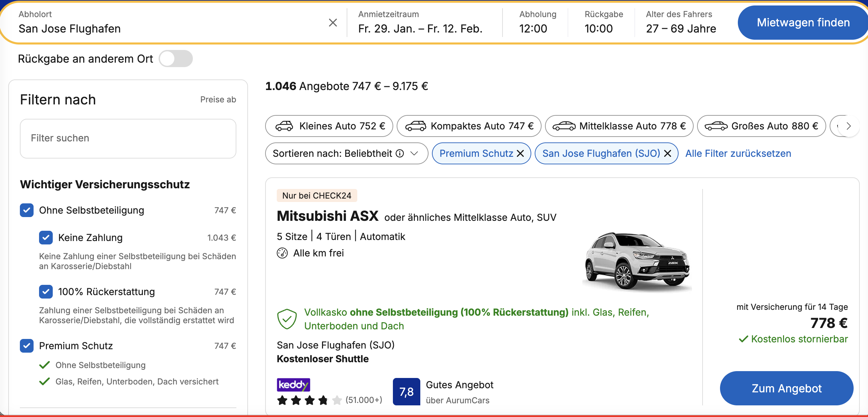Click the Mitsubishi ASX car image
The width and height of the screenshot is (868, 417).
[x=637, y=262]
